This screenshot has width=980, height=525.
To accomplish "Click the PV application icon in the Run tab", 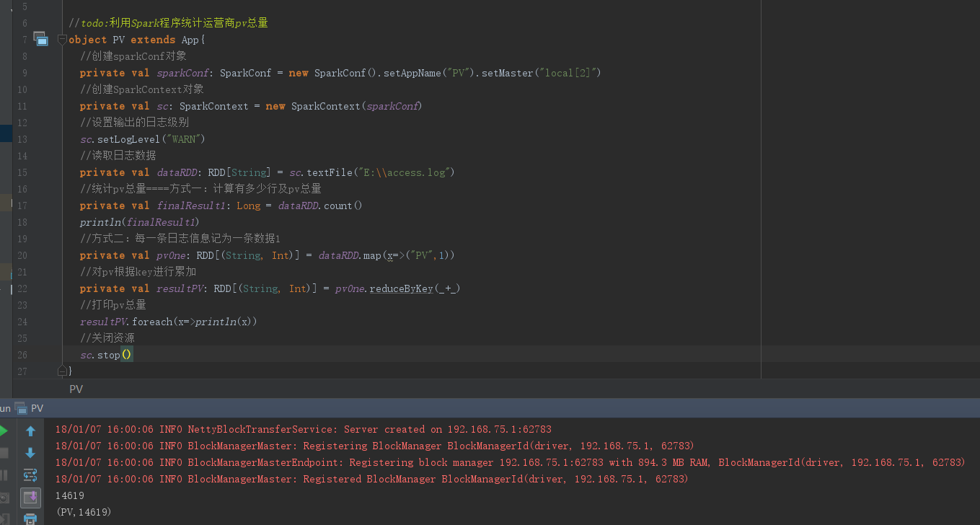I will [20, 408].
